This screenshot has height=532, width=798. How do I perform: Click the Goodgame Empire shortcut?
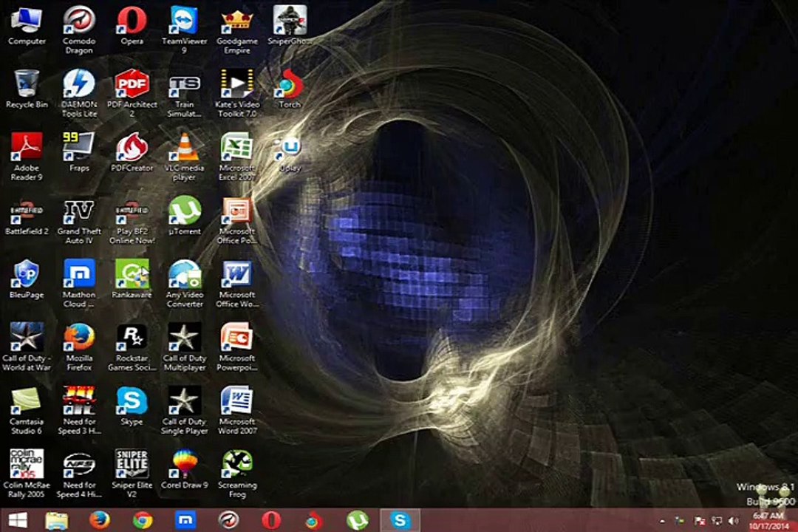[x=237, y=30]
